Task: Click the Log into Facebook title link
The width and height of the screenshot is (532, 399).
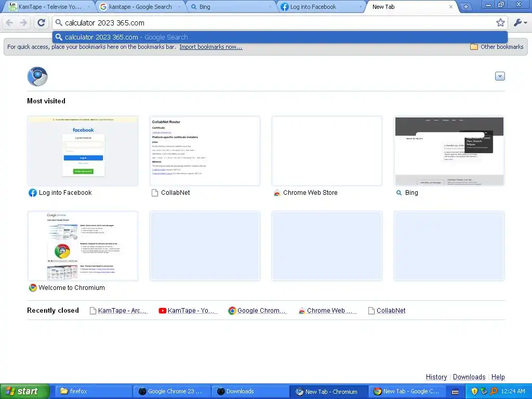Action: coord(65,193)
